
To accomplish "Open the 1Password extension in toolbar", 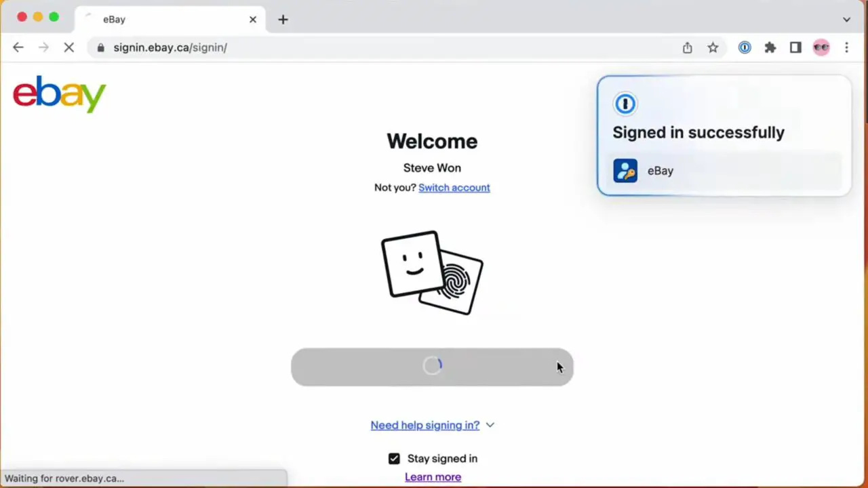I will tap(745, 47).
